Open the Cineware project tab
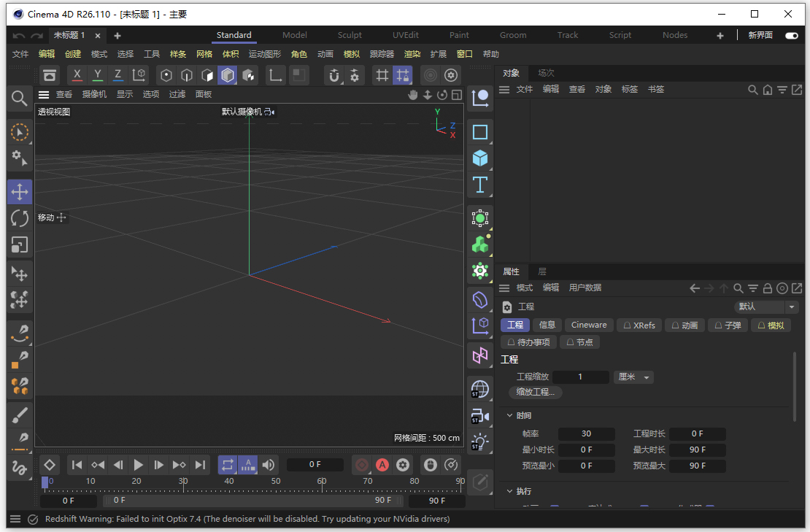Viewport: 810px width, 532px height. tap(588, 325)
